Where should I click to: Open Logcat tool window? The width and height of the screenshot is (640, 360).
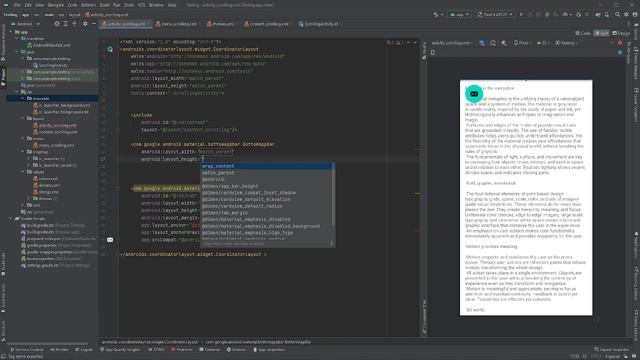84,350
